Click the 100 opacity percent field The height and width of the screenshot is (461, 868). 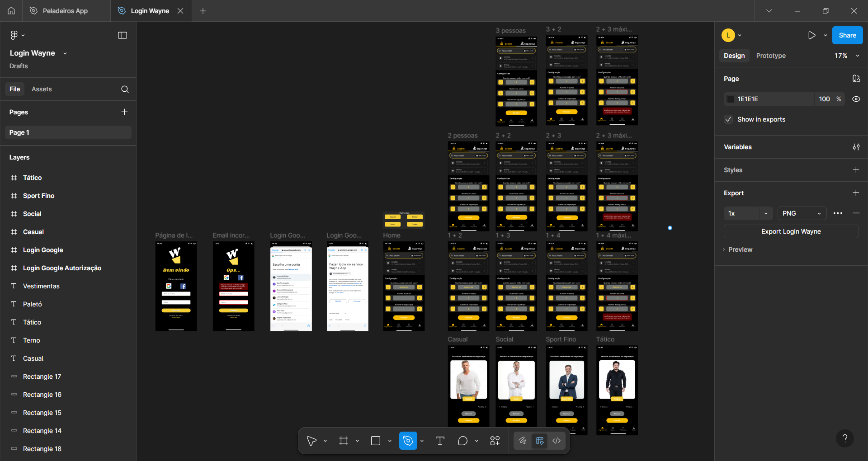pos(824,99)
